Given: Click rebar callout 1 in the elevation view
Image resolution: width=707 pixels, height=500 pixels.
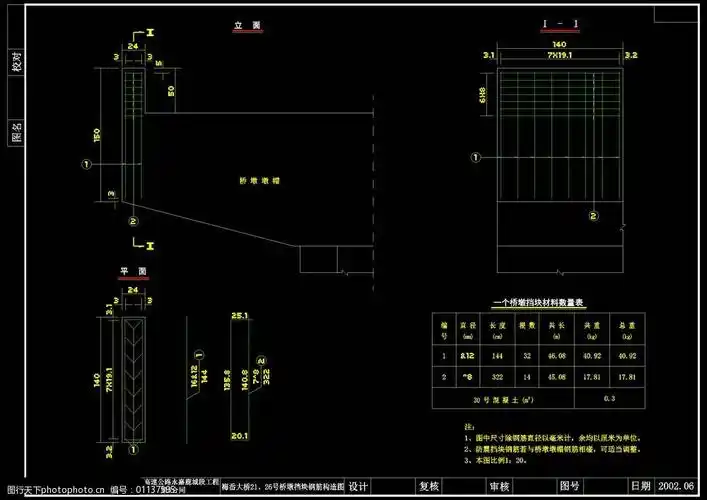Looking at the screenshot, I should tap(86, 164).
